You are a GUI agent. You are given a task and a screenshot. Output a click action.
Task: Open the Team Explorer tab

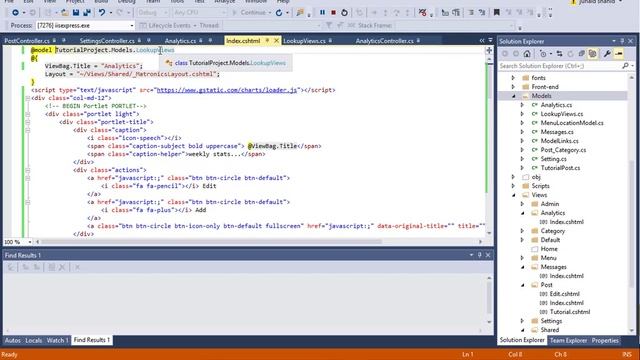click(568, 340)
